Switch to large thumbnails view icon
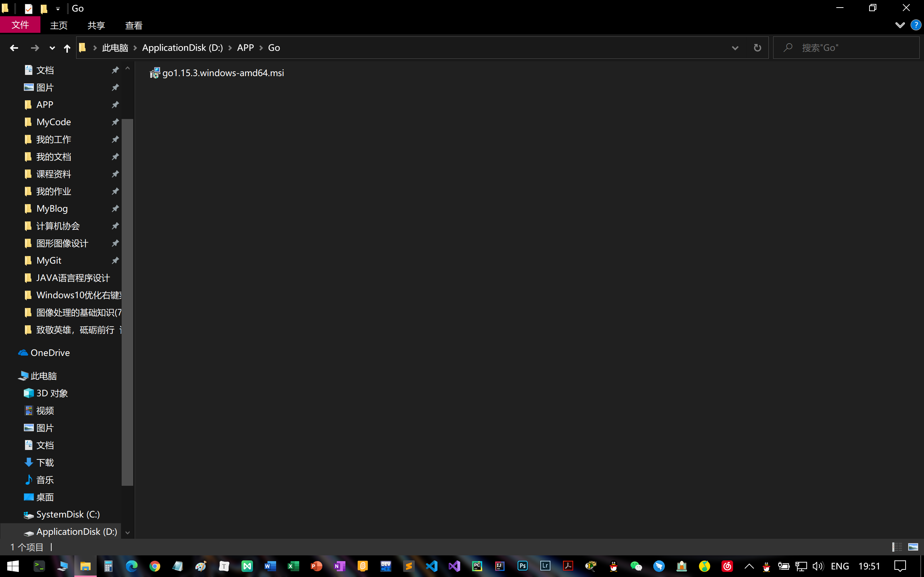The width and height of the screenshot is (924, 577). (x=913, y=547)
